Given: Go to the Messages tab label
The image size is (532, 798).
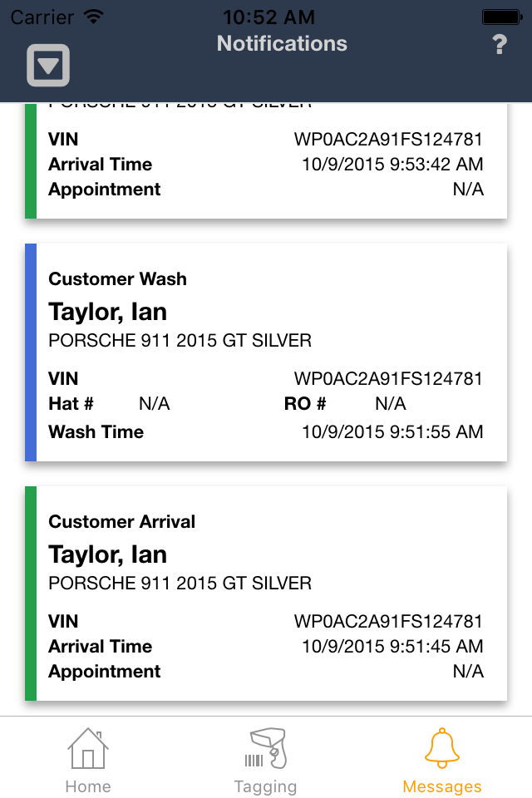Looking at the screenshot, I should (441, 786).
